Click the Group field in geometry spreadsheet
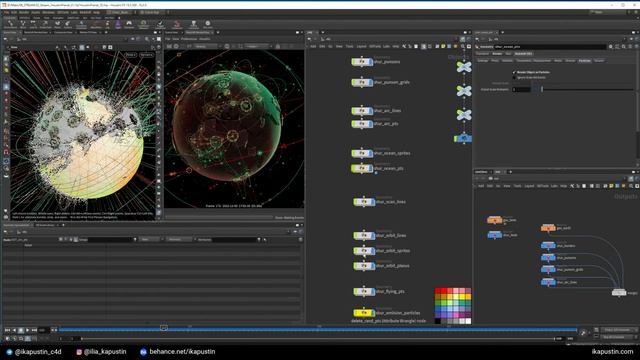The image size is (640, 360). pyautogui.click(x=108, y=240)
